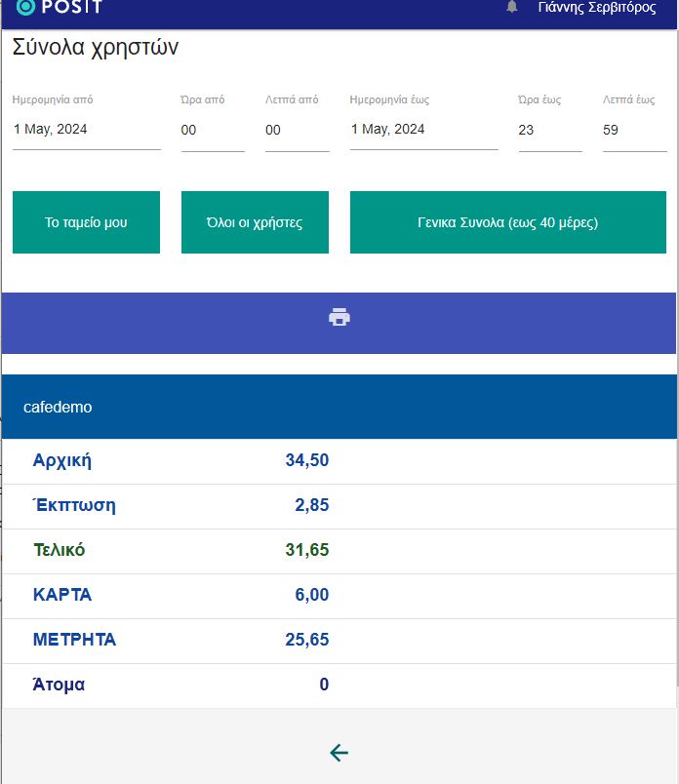Click the printer icon

tap(339, 318)
